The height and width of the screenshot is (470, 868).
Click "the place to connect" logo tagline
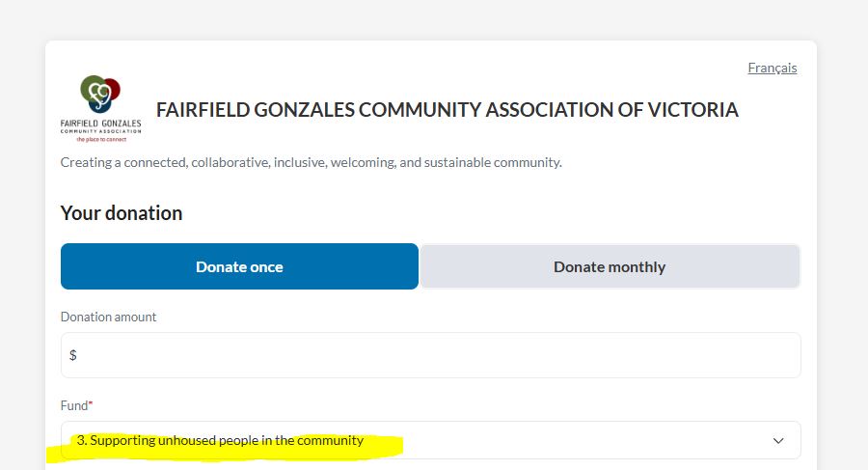[100, 139]
